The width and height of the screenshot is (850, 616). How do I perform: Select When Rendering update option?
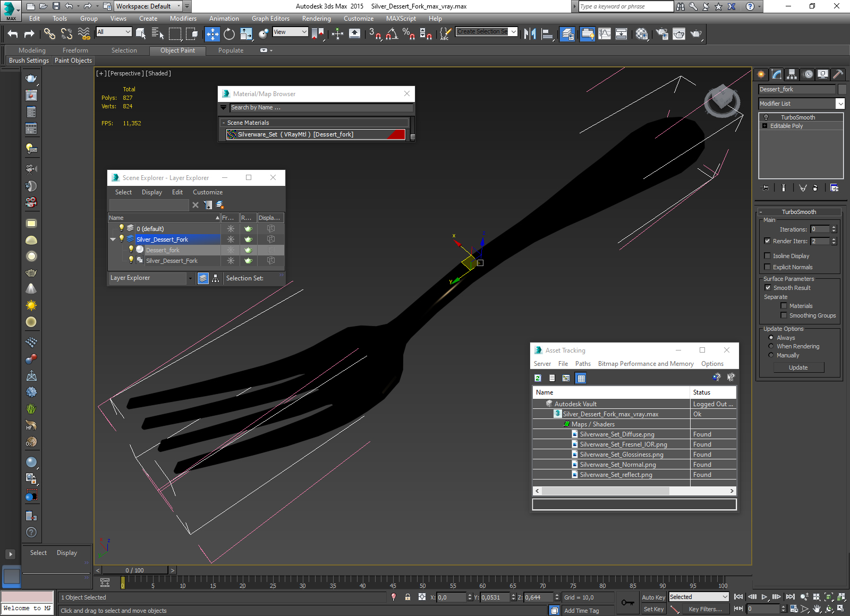(771, 346)
